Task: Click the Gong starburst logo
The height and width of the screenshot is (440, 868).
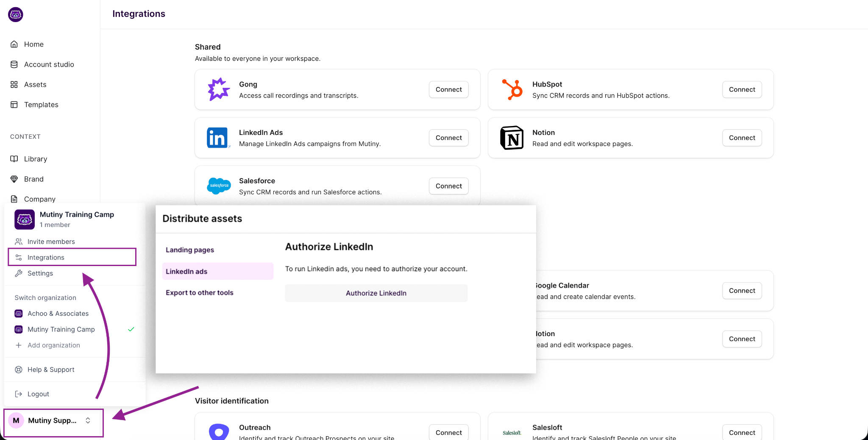Action: [219, 90]
